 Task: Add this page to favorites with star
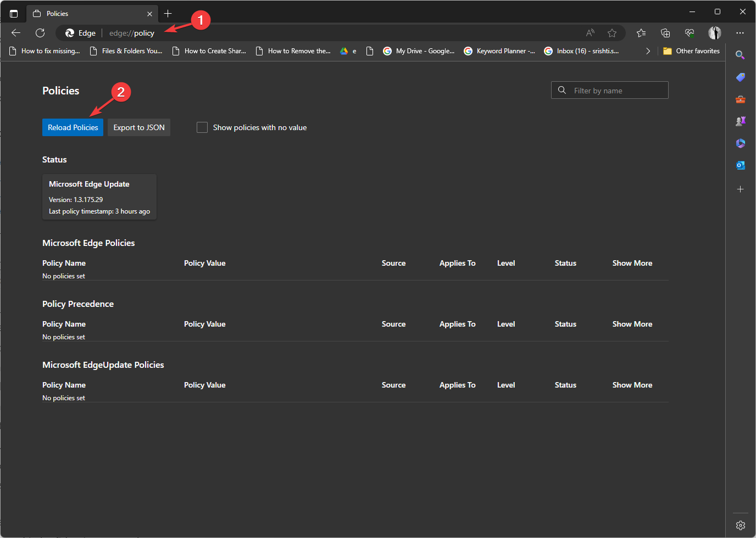(612, 33)
